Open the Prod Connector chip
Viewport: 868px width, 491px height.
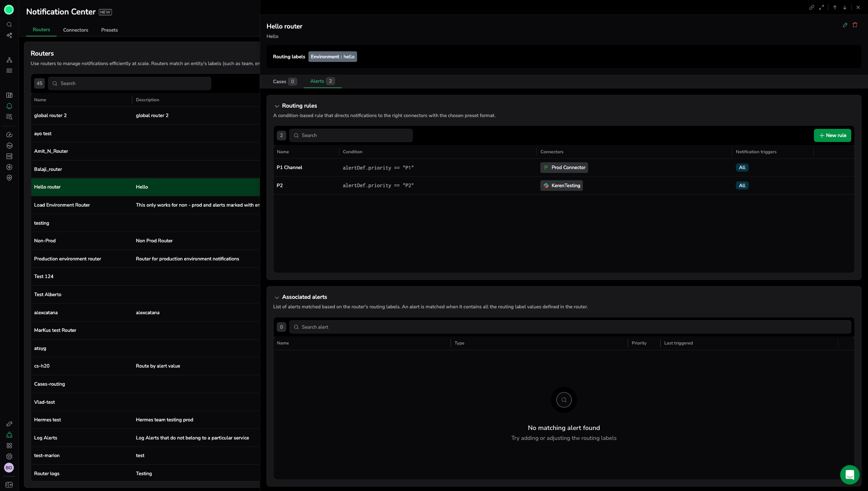tap(564, 168)
